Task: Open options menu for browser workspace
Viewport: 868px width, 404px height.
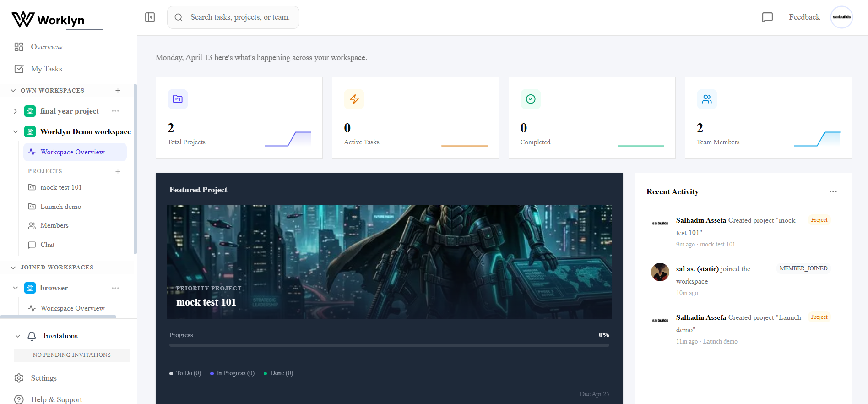Action: click(x=115, y=288)
